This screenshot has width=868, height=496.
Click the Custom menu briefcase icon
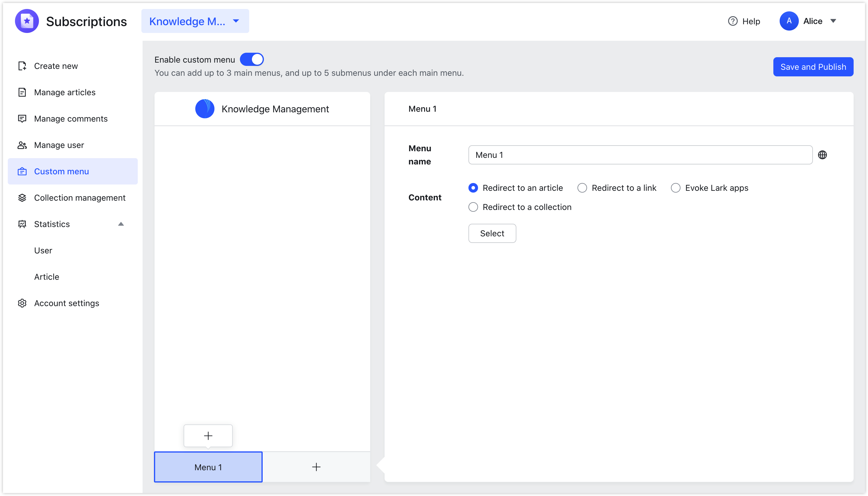point(22,171)
